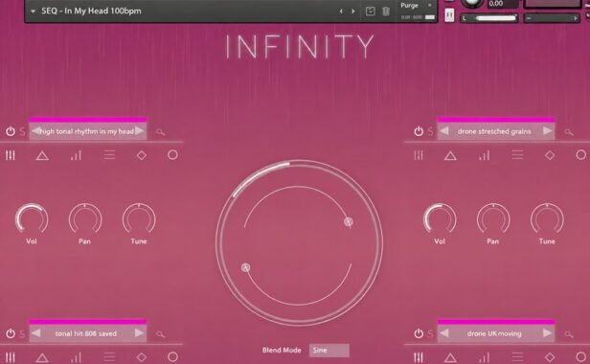Select previous sound for drone UK moving
Viewport: 590px width, 364px height.
[444, 333]
